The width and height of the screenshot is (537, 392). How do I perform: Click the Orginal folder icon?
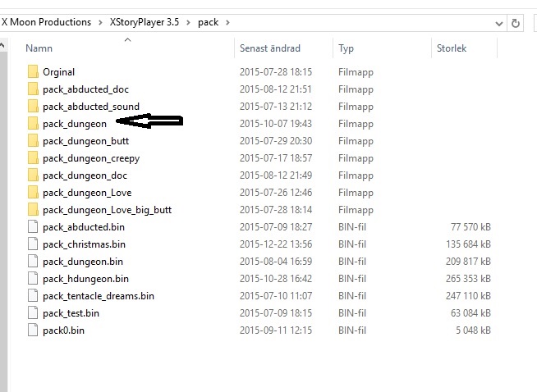click(x=33, y=72)
